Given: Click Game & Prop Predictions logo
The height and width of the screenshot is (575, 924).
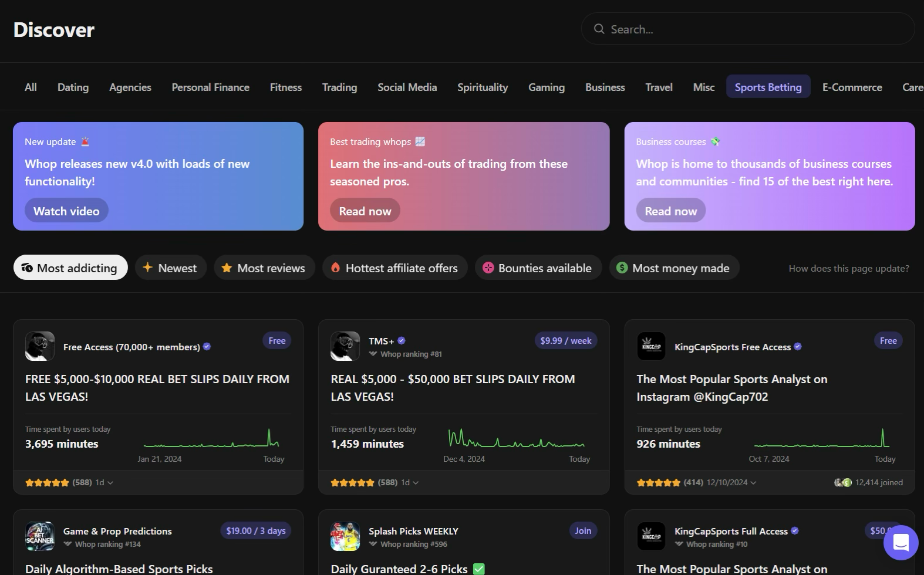Looking at the screenshot, I should click(40, 536).
